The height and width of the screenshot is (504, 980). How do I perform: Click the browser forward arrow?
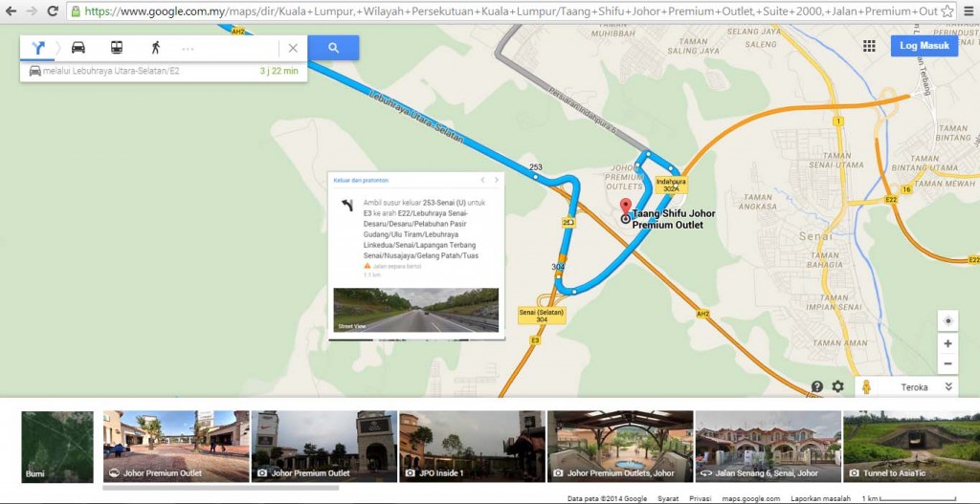tap(32, 11)
